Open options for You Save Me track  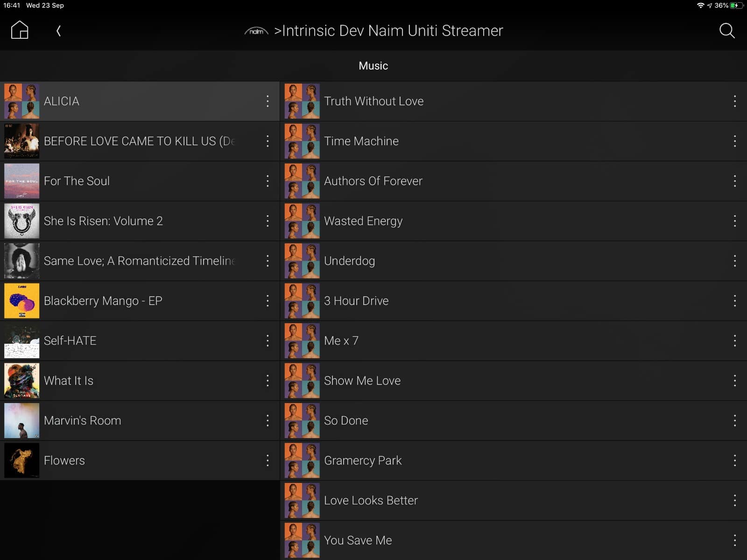[x=734, y=540]
